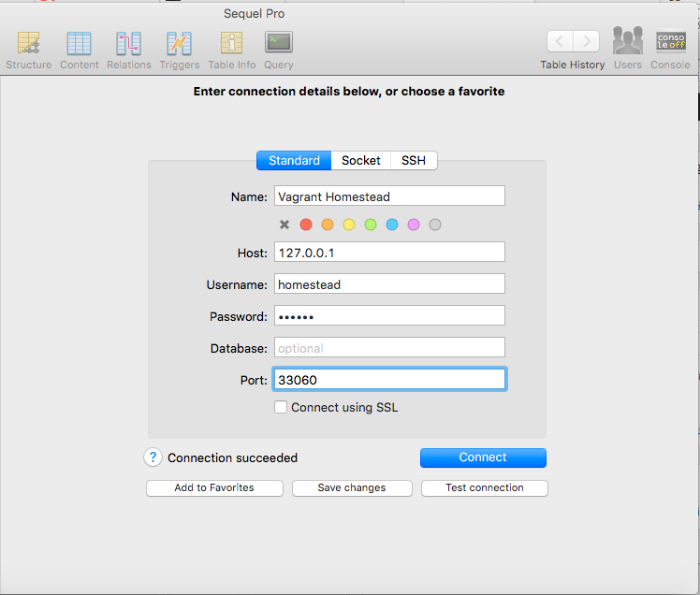Pick the purple color label
The image size is (700, 595).
tap(414, 225)
